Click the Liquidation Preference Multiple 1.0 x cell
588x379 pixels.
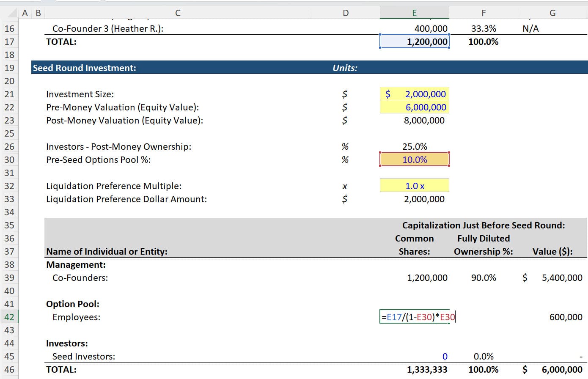[x=415, y=186]
